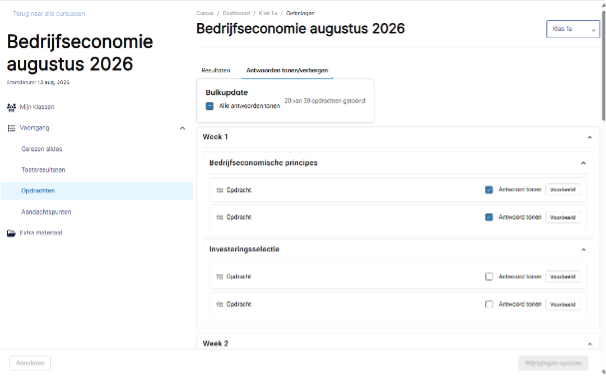Click the first Opdracht list icon in Bedrijfseconomische principes

[x=220, y=190]
